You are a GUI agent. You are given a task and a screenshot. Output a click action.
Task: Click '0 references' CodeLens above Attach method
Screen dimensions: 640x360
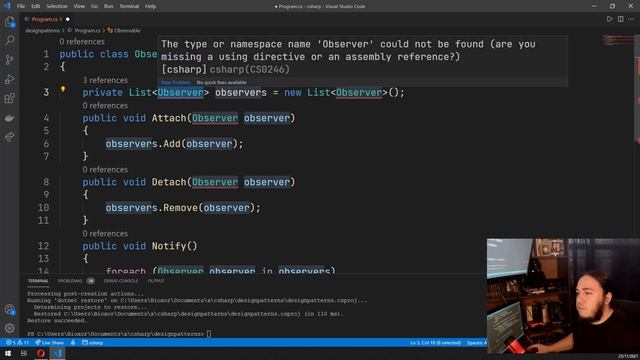[x=105, y=106]
